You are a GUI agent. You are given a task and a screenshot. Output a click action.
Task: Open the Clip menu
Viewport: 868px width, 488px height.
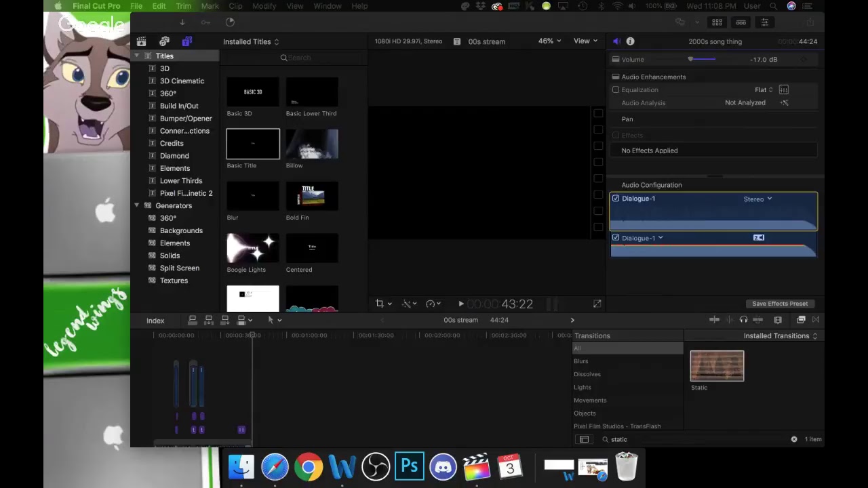tap(235, 6)
